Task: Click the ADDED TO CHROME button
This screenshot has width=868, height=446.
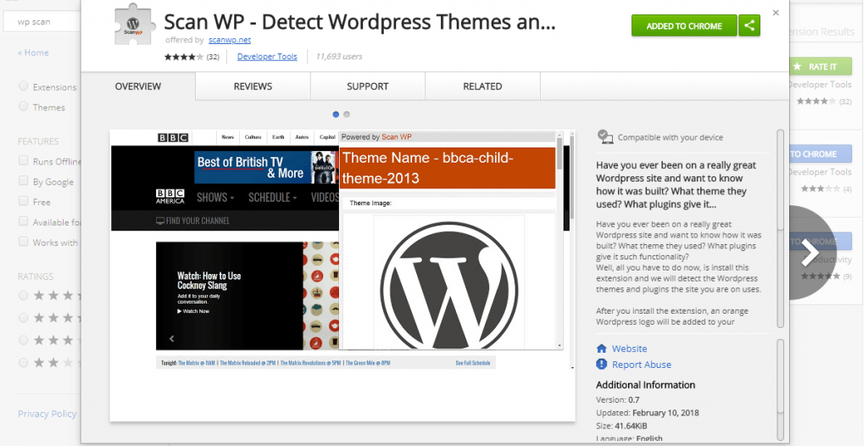Action: (684, 25)
